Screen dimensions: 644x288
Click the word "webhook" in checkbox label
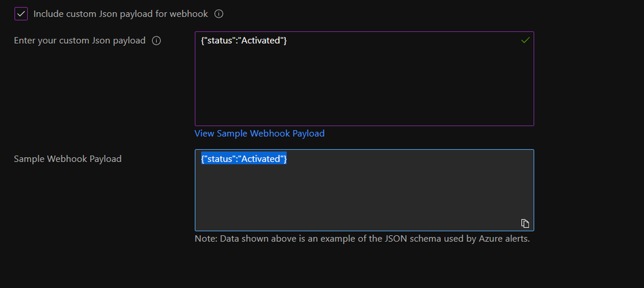192,14
